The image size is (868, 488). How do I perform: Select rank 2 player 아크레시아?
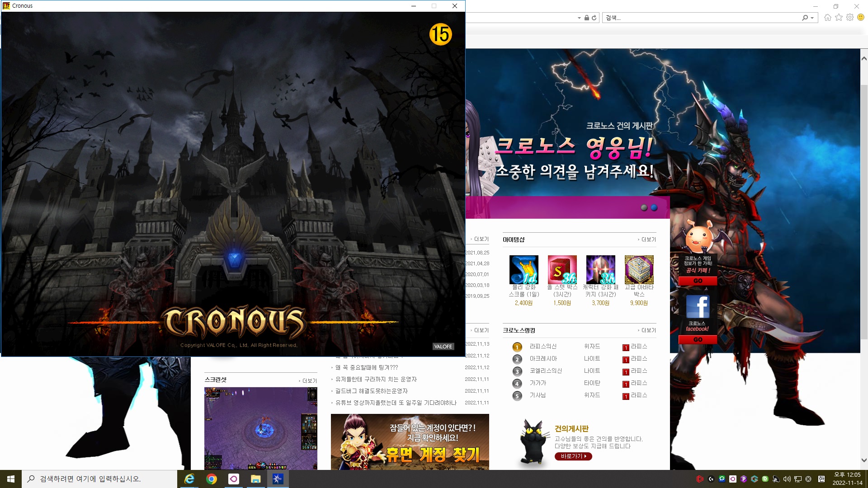(543, 359)
